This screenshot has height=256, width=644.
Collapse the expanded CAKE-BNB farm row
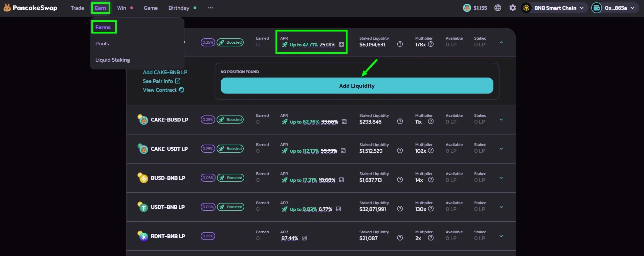coord(501,42)
